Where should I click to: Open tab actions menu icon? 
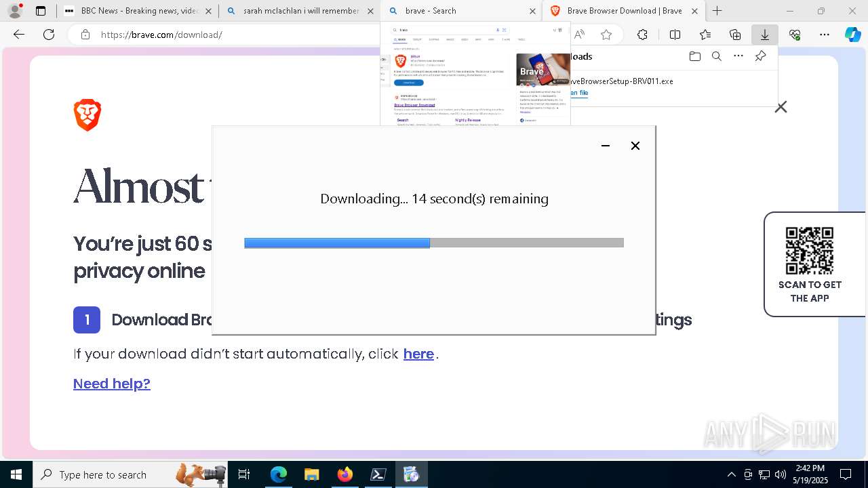pyautogui.click(x=41, y=11)
